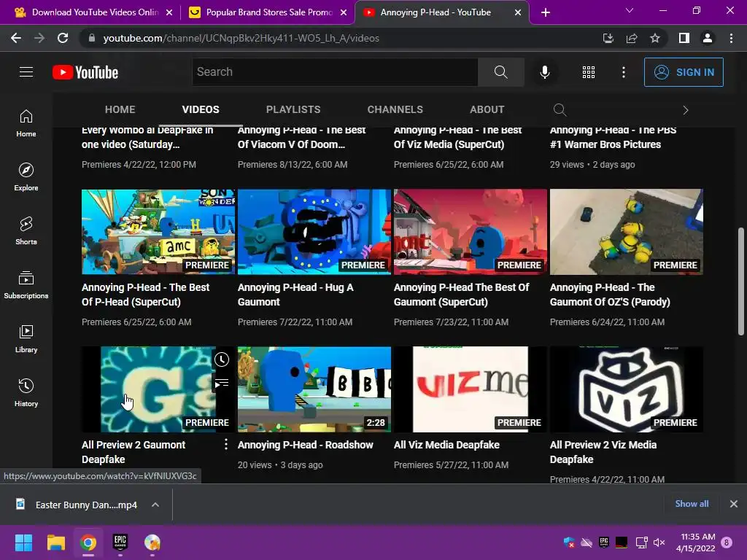Open Explore in the sidebar
Screen dimensions: 747x560
(26, 176)
